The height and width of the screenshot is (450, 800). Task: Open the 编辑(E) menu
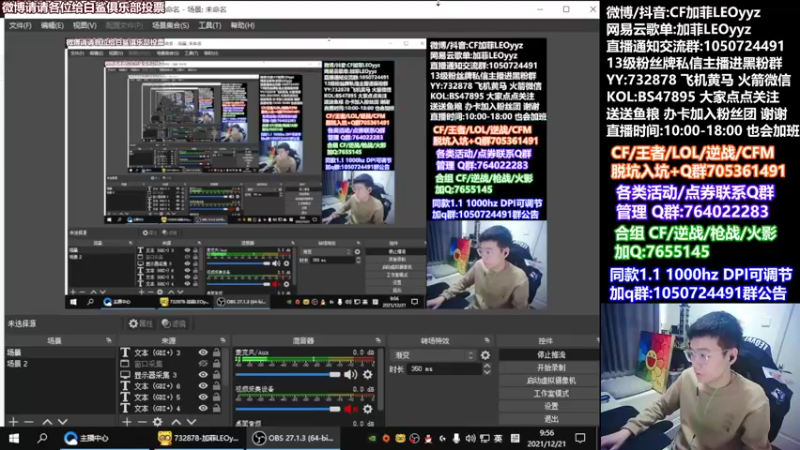coord(52,25)
